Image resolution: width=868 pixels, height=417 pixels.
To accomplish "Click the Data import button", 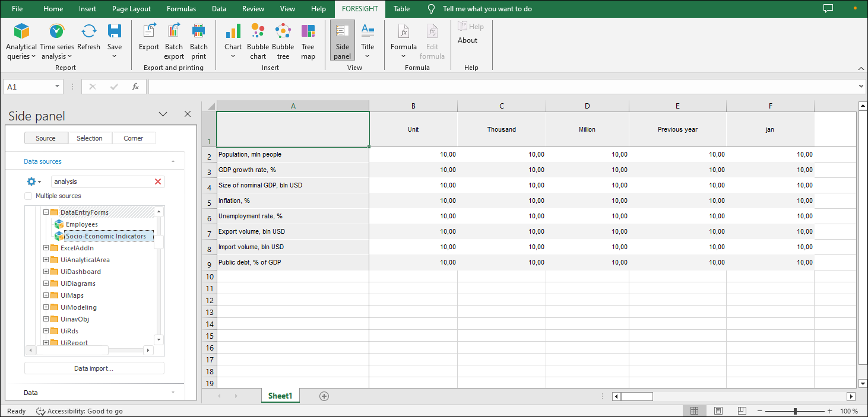I will click(x=94, y=368).
